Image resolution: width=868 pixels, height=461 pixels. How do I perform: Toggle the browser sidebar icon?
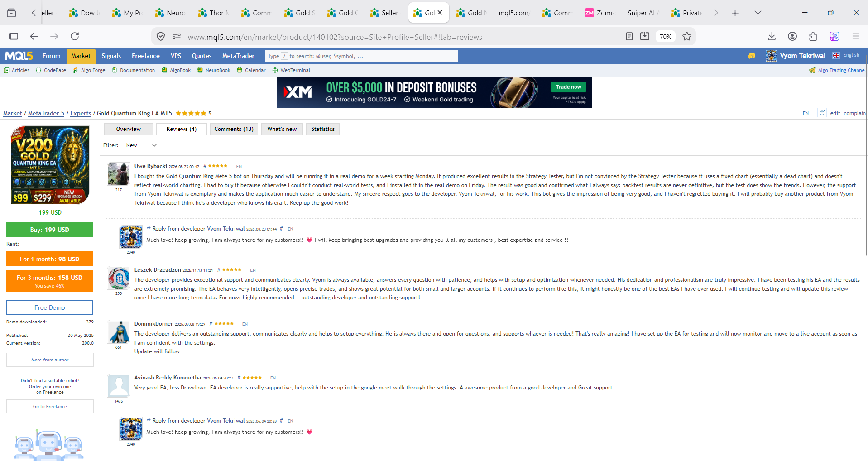point(14,36)
